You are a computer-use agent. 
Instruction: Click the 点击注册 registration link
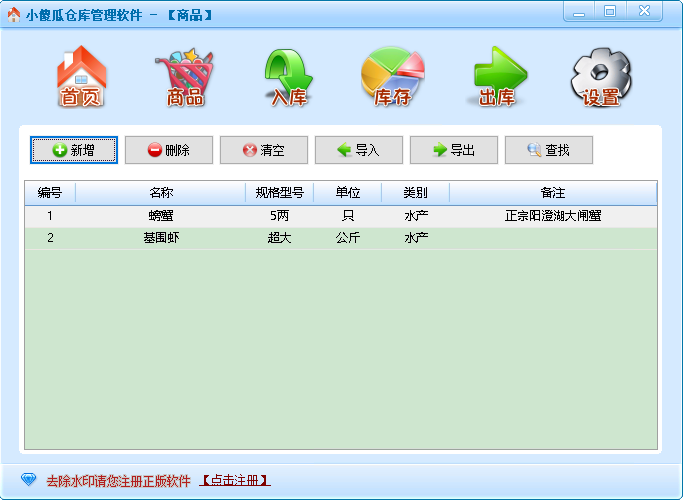click(x=236, y=481)
